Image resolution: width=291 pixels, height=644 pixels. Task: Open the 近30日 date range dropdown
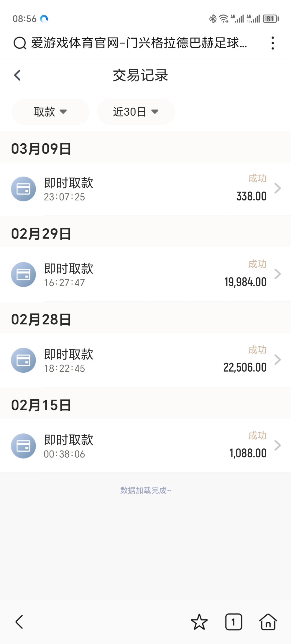pyautogui.click(x=136, y=112)
